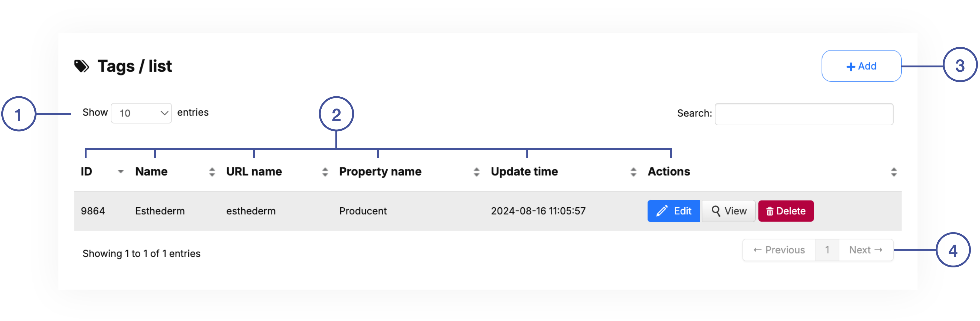Select the Esthederm table row name cell

point(160,211)
